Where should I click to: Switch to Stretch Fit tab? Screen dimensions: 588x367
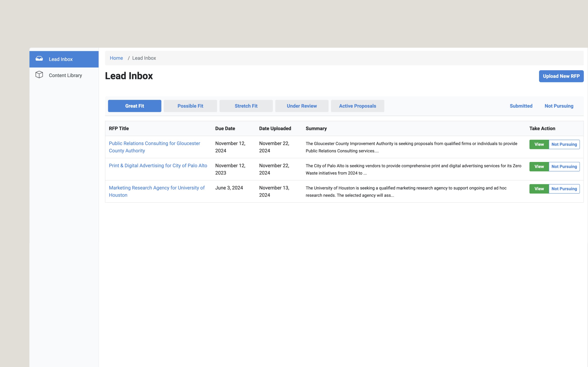246,106
